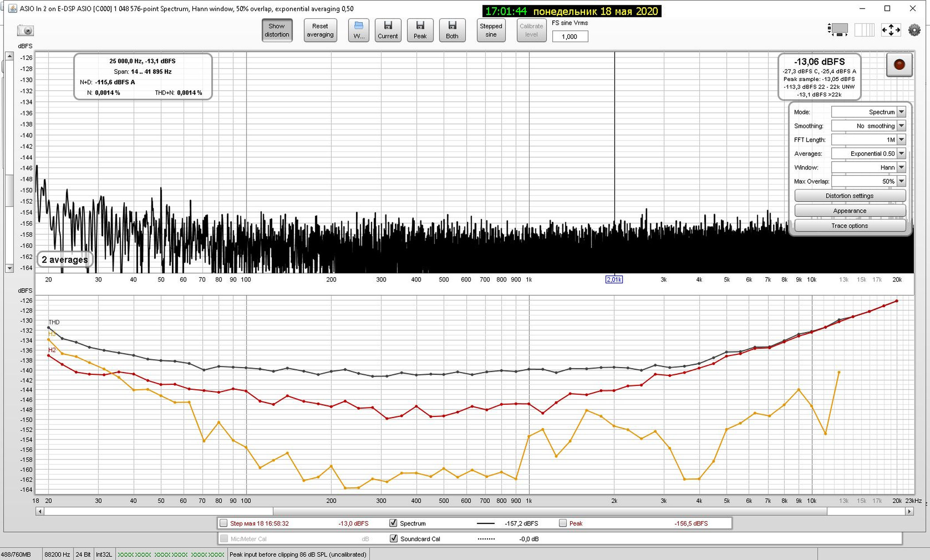This screenshot has width=930, height=560.
Task: Uncheck the Spectrum trace checkbox
Action: (393, 523)
